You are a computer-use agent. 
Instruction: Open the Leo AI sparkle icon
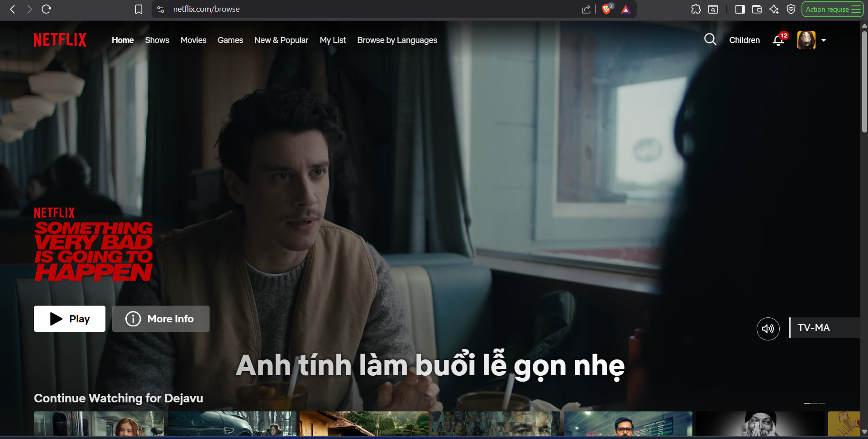point(774,9)
